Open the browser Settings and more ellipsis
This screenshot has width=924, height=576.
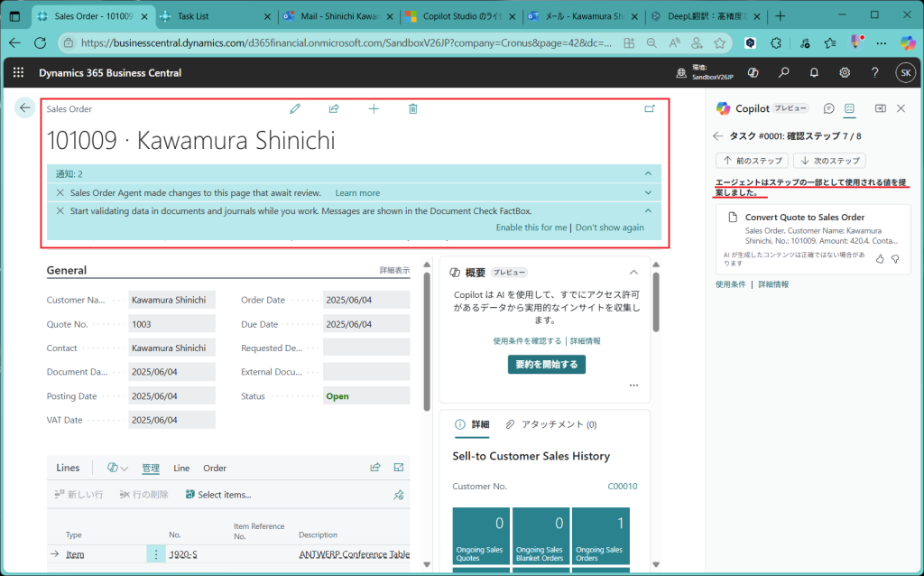[881, 43]
